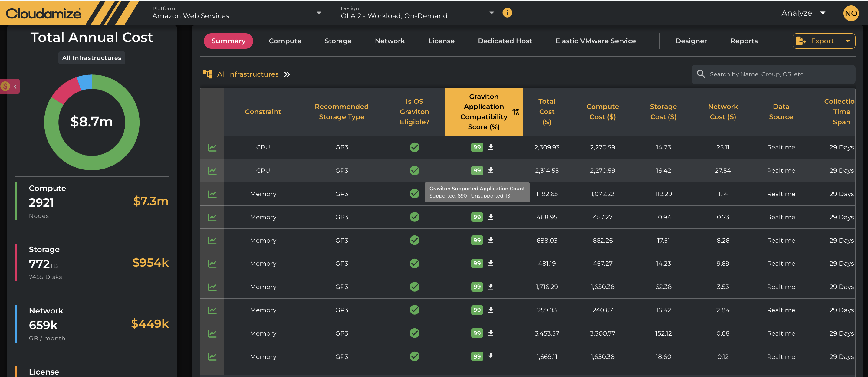
Task: Click the 99 score badge in 688.03 row
Action: pos(477,240)
